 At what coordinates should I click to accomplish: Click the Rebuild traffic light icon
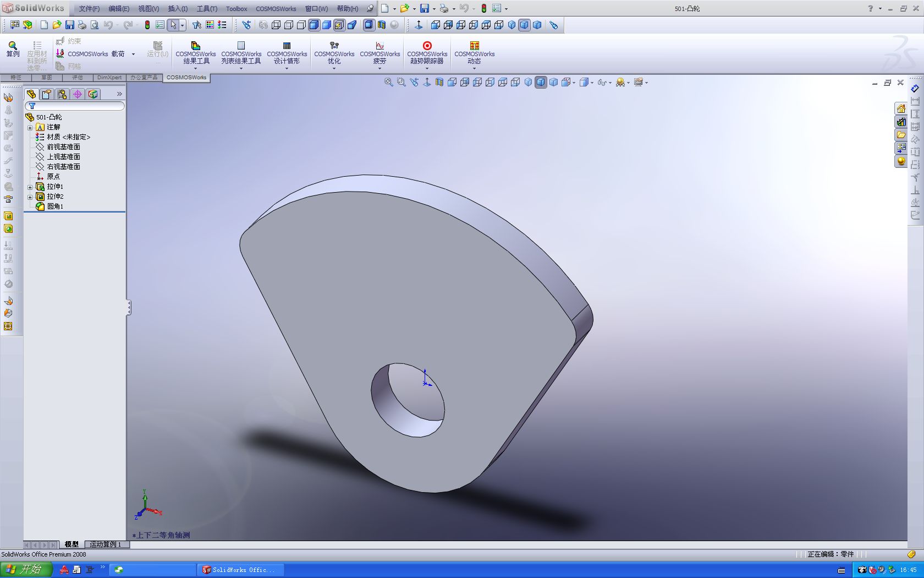147,25
